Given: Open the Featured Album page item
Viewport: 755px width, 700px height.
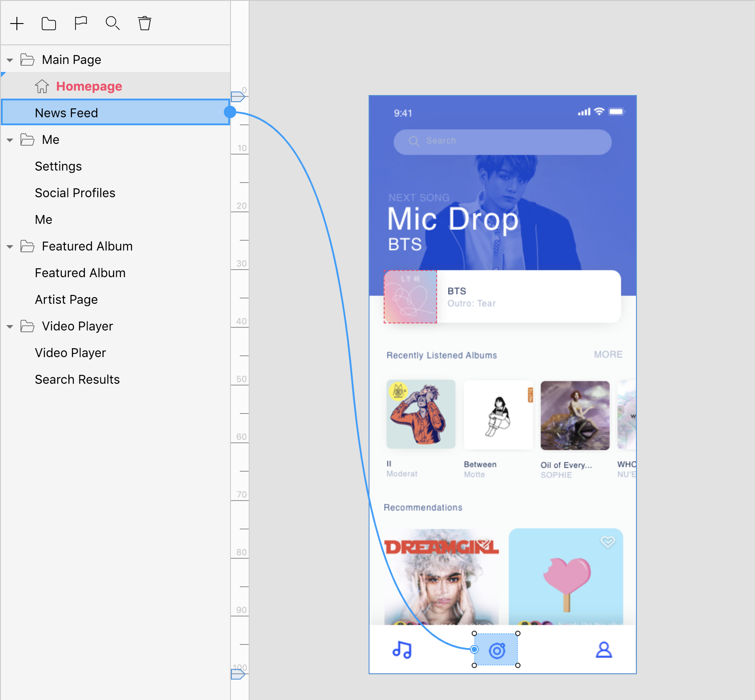Looking at the screenshot, I should pos(115,273).
